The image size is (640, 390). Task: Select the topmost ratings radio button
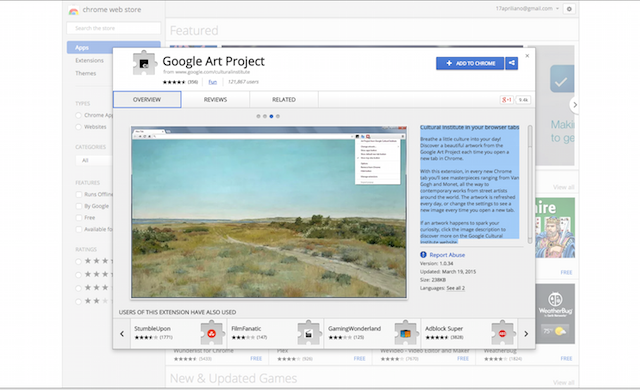pyautogui.click(x=78, y=261)
